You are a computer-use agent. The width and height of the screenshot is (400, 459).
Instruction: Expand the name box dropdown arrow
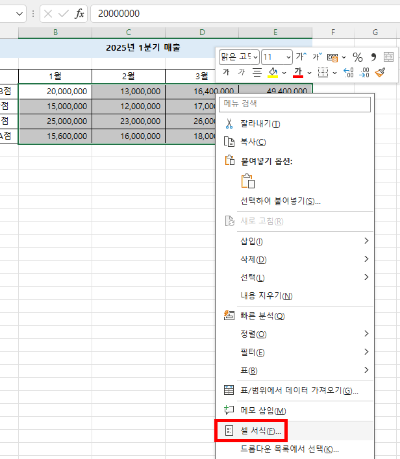[x=19, y=14]
